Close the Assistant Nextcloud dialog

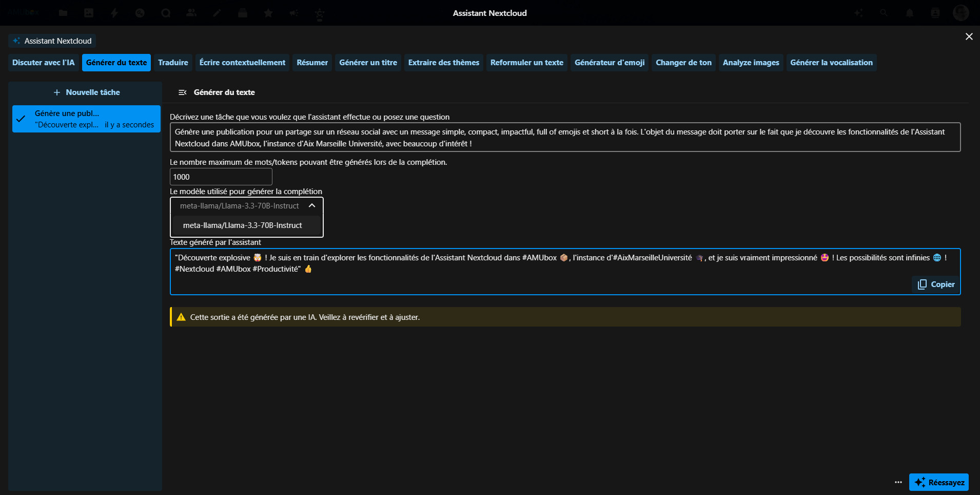click(969, 36)
